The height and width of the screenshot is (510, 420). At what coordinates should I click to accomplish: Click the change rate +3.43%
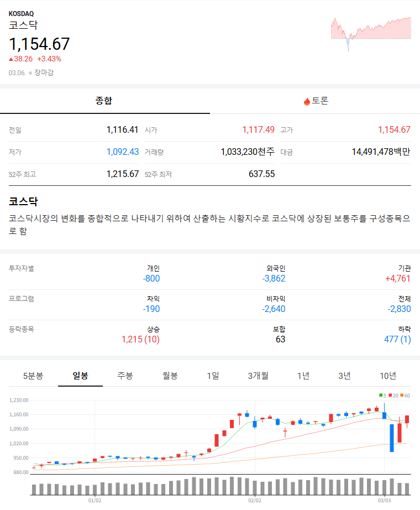49,59
